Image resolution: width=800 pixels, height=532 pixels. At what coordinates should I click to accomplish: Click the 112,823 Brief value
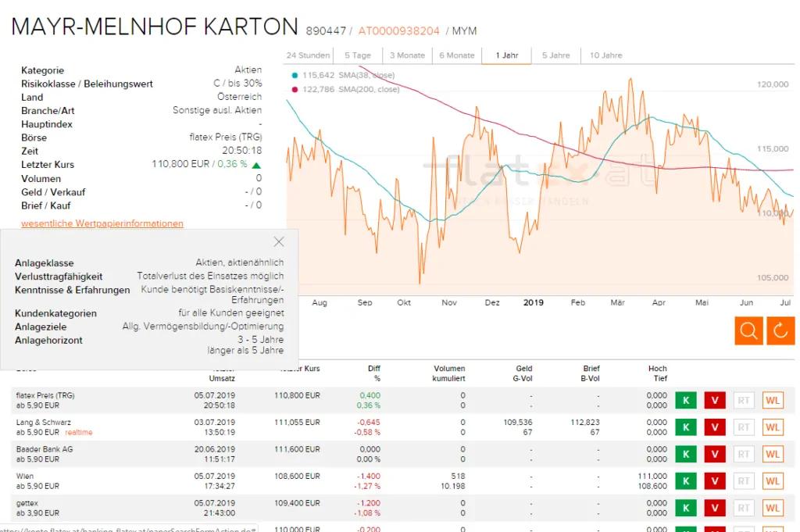point(584,423)
